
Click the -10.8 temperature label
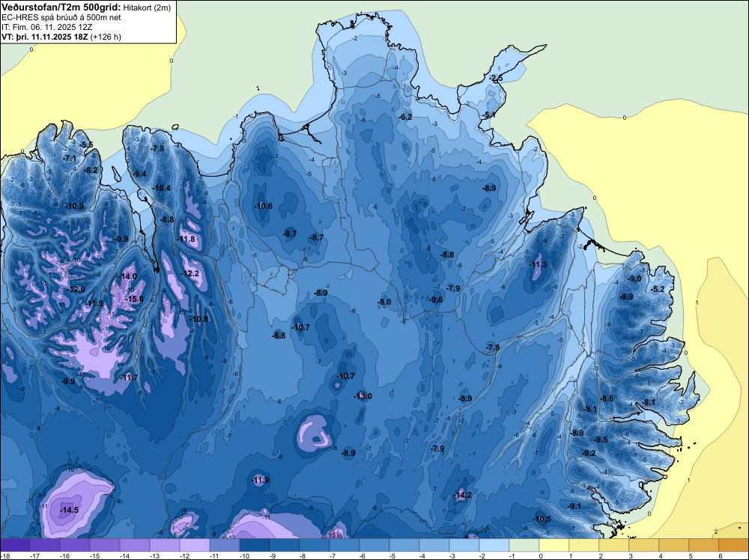pyautogui.click(x=199, y=319)
